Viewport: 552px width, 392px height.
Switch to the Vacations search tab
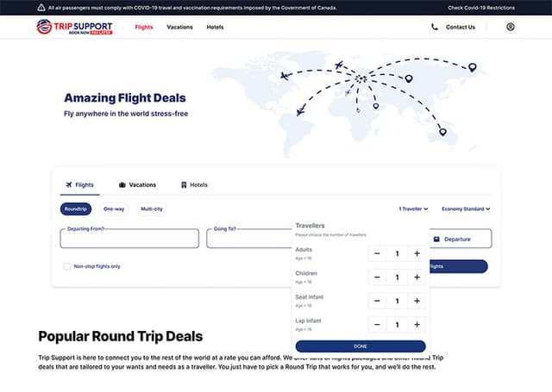pos(138,185)
